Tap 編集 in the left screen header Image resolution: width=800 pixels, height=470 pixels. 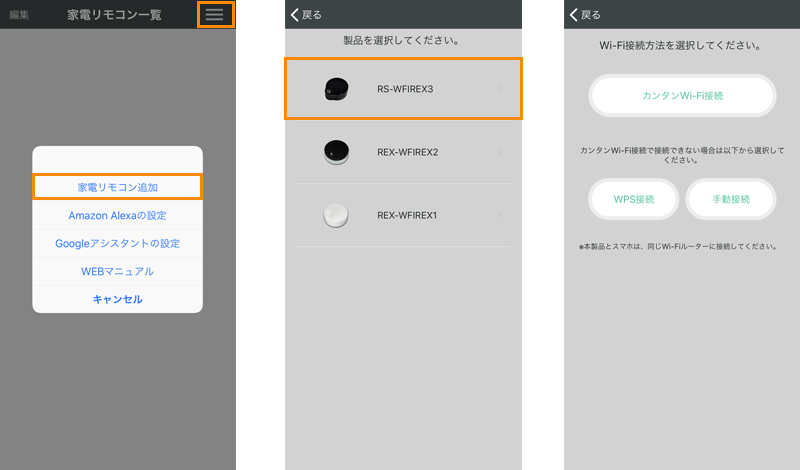(19, 15)
